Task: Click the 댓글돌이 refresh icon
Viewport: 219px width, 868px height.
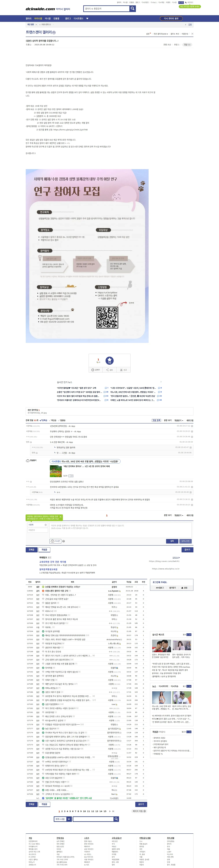Action: 28,460
